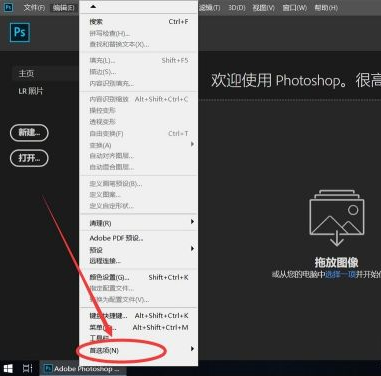Viewport: 381px width, 376px height.
Task: Choose 搜索 Ctrl+F from the Edit menu
Action: pyautogui.click(x=138, y=22)
